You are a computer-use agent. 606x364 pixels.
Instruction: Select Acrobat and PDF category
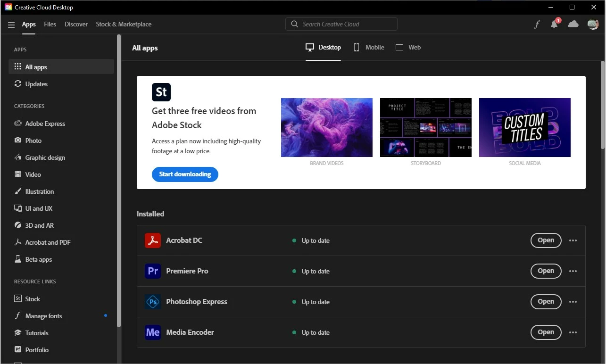61,242
